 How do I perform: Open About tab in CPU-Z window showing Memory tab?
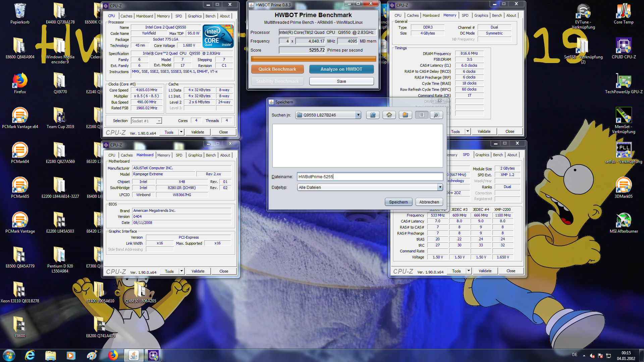click(x=511, y=15)
